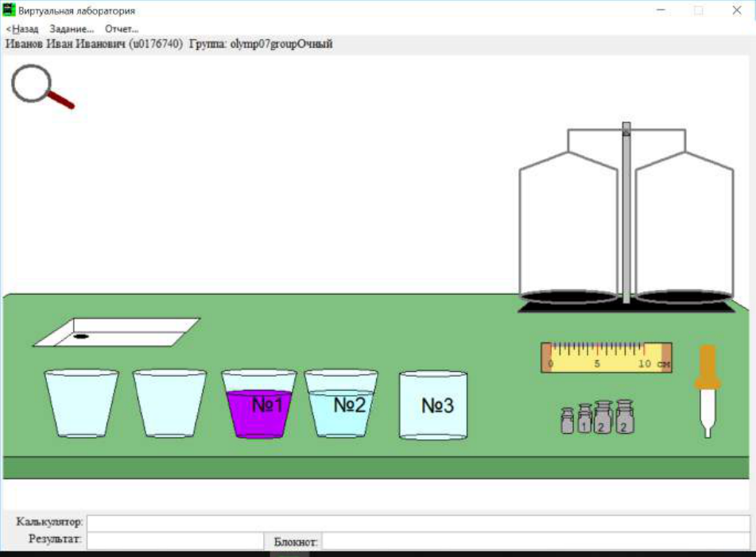Select beaker №2 with light blue liquid

point(341,404)
